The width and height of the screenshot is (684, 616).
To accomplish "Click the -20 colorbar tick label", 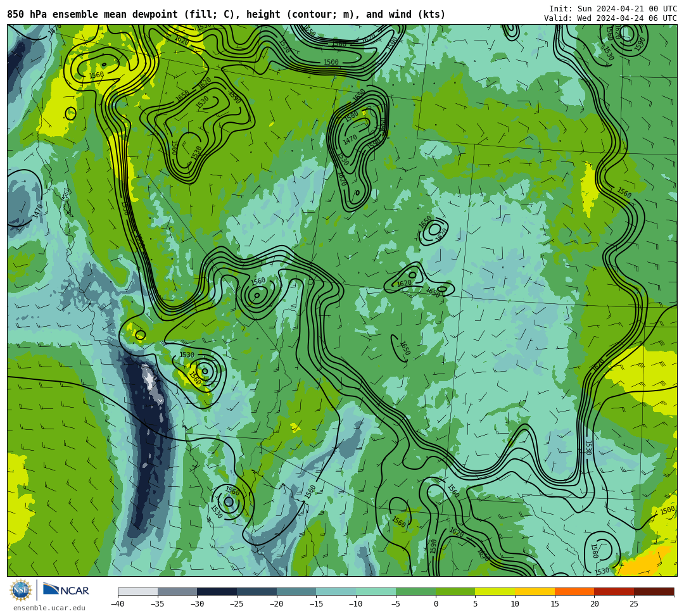I will pyautogui.click(x=276, y=604).
